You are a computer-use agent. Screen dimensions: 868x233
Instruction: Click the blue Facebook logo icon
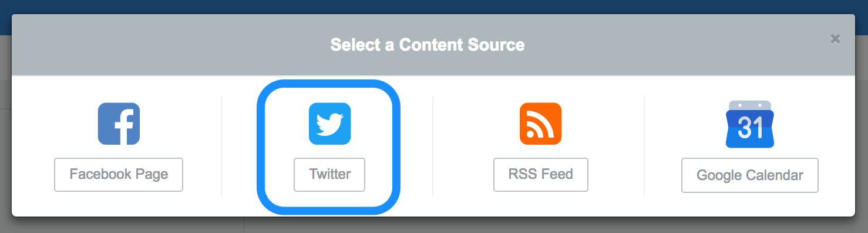pos(119,124)
